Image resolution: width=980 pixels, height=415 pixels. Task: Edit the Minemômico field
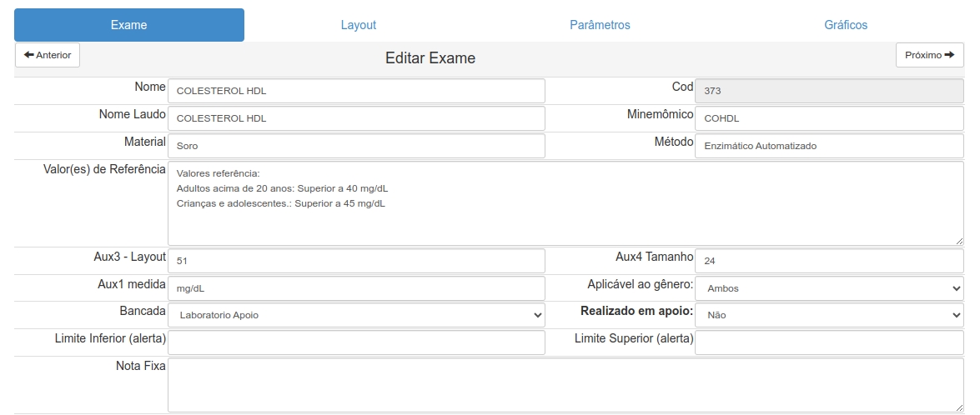coord(828,118)
